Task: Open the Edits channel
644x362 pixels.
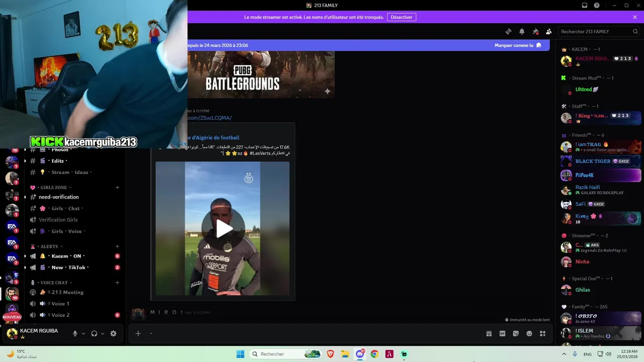Action: pyautogui.click(x=74, y=161)
